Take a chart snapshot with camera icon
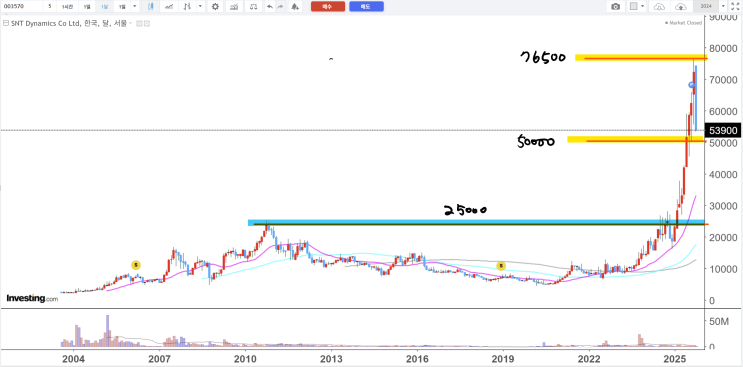743x367 pixels. click(616, 7)
